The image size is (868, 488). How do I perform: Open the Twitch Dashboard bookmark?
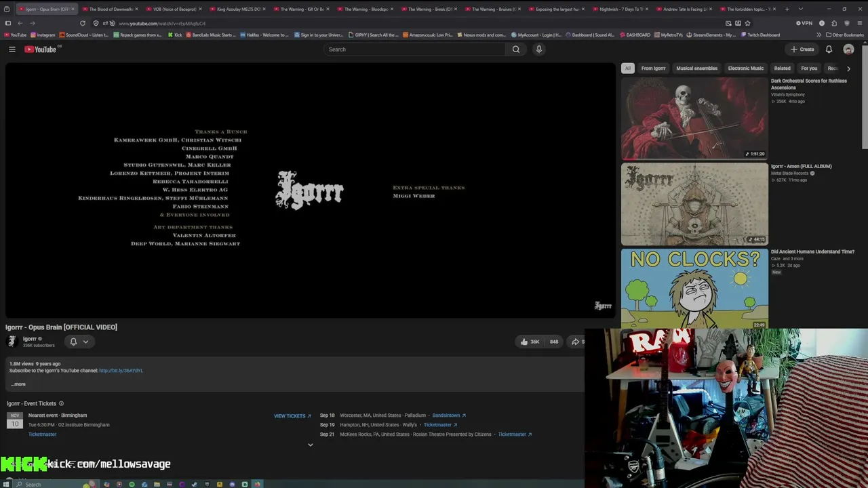760,35
